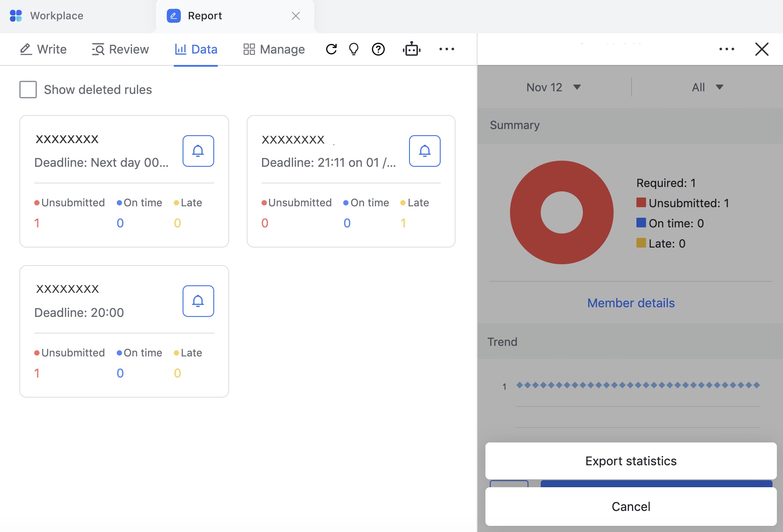783x532 pixels.
Task: Switch to the Review tab
Action: coord(120,49)
